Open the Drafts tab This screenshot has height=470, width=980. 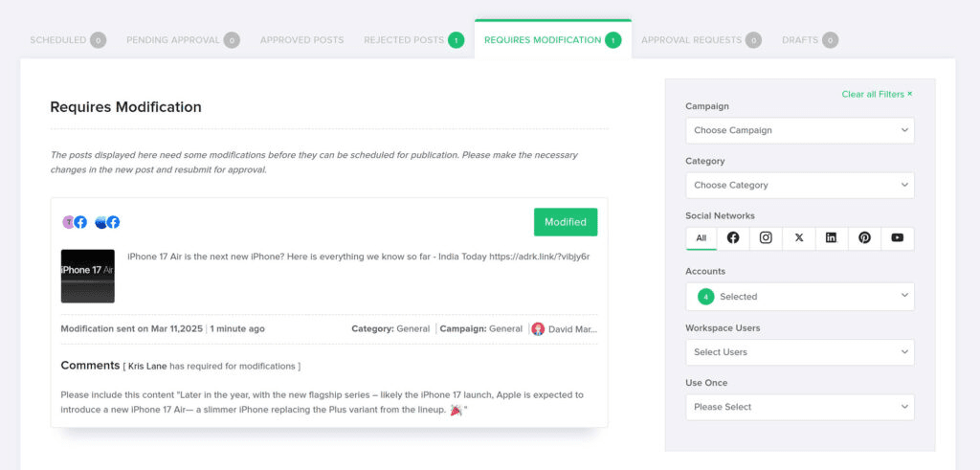pos(810,40)
